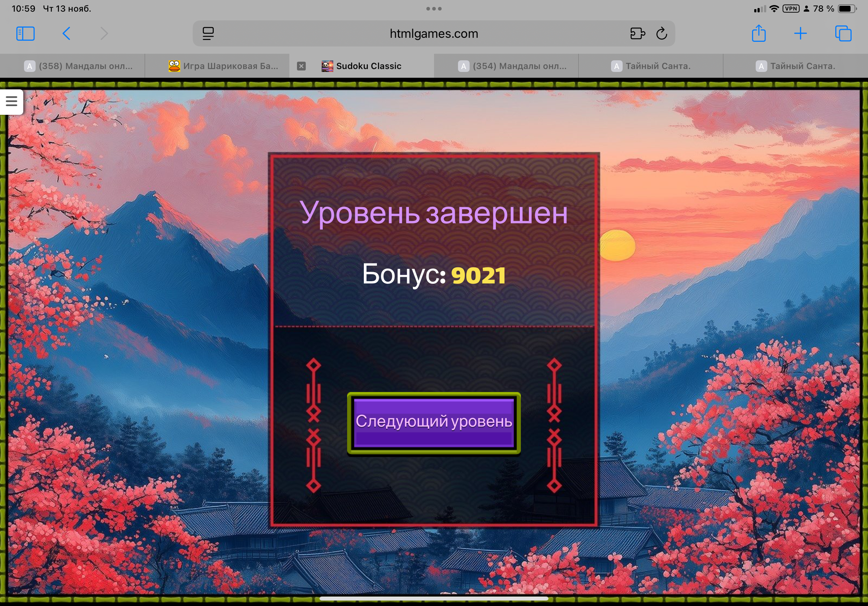This screenshot has height=606, width=868.
Task: Add a new tab
Action: tap(800, 34)
